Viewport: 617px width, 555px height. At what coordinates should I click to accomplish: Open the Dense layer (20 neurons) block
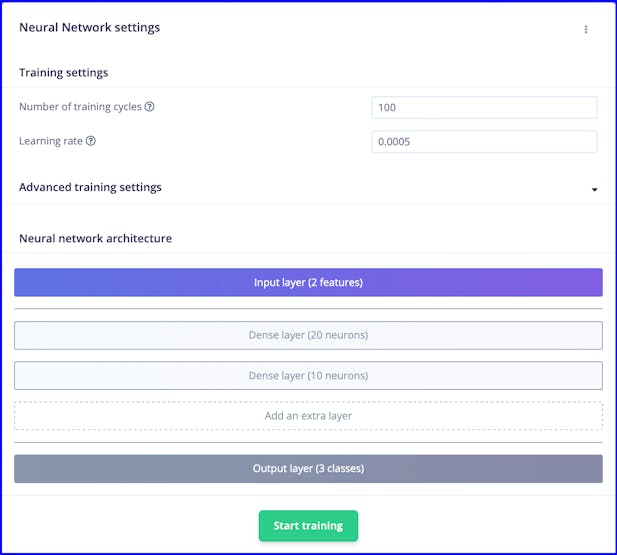(x=308, y=335)
